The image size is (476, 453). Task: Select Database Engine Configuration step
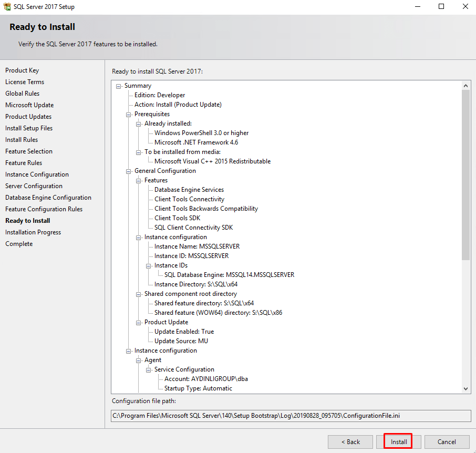click(48, 198)
